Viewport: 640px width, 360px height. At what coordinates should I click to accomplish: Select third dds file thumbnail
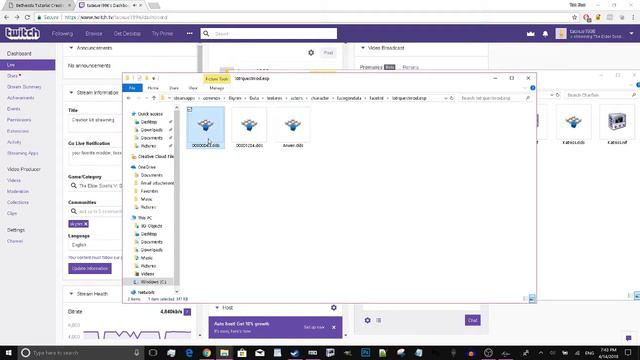pos(293,129)
